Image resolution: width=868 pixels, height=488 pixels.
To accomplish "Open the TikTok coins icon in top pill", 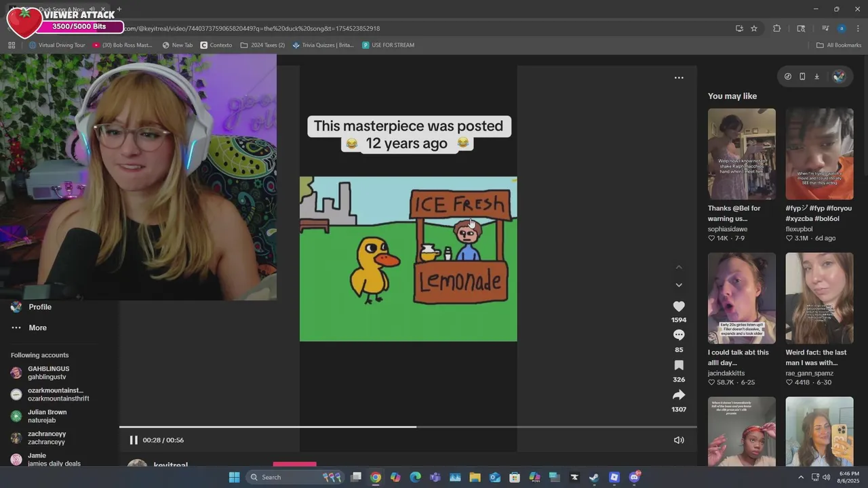I will [787, 77].
